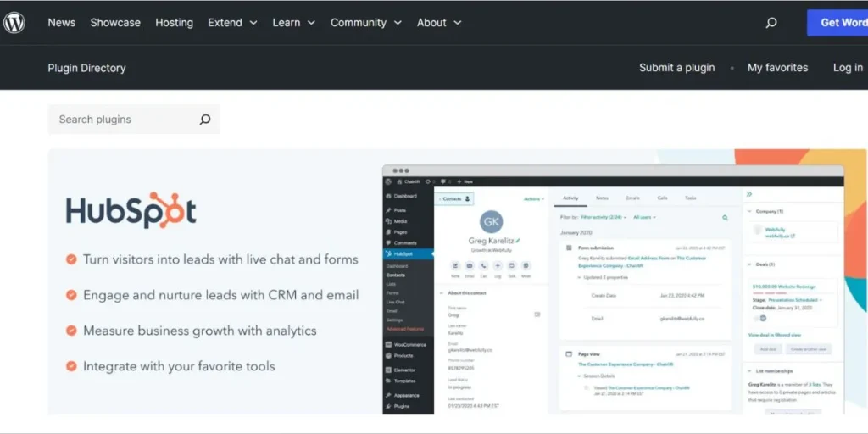Click text 'Measure business growth with analytics'
This screenshot has height=434, width=868.
[x=200, y=331]
